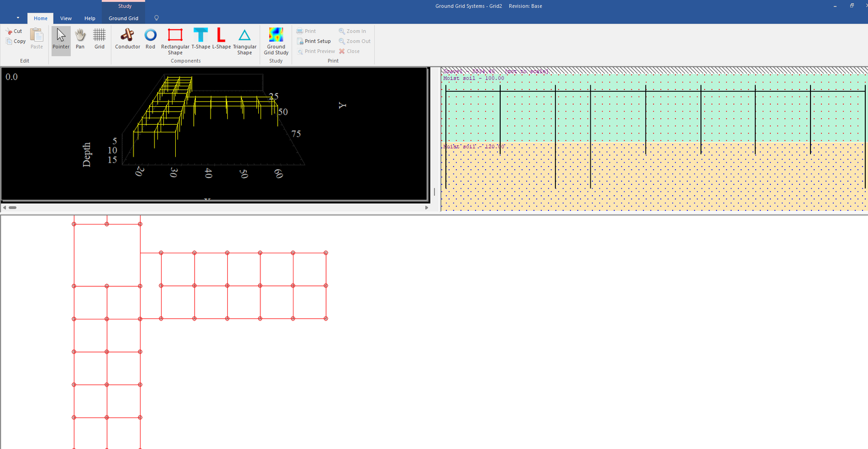Toggle the Grid display button
Screen dimensions: 868x449
pyautogui.click(x=99, y=39)
